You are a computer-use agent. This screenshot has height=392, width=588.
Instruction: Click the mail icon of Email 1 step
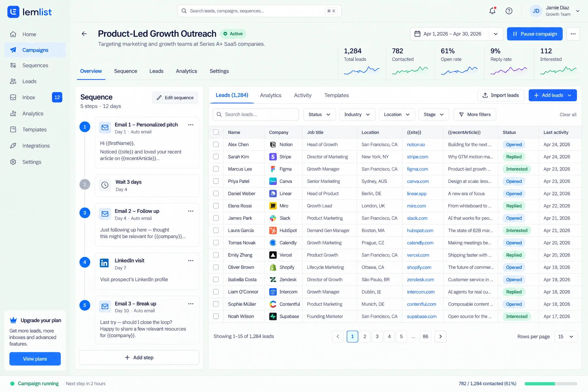point(105,127)
